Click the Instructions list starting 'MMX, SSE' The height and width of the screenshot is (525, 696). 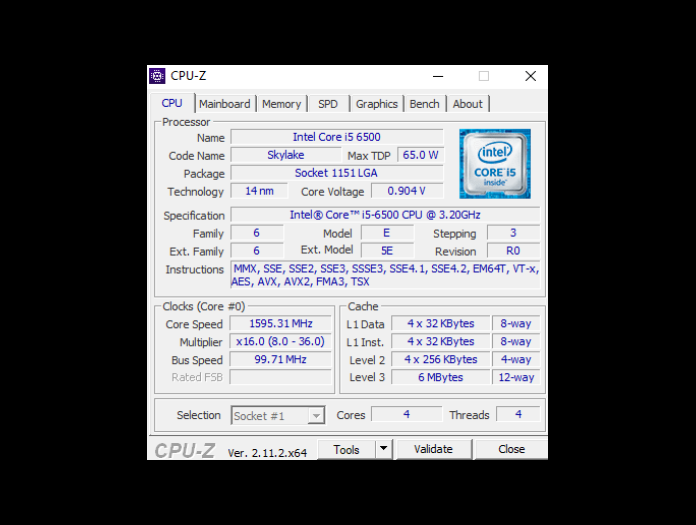385,275
